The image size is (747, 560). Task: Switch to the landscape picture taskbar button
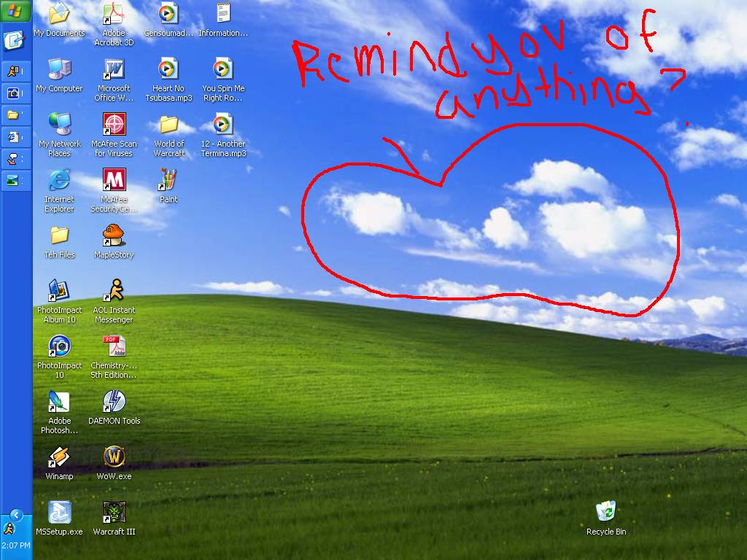[16, 181]
